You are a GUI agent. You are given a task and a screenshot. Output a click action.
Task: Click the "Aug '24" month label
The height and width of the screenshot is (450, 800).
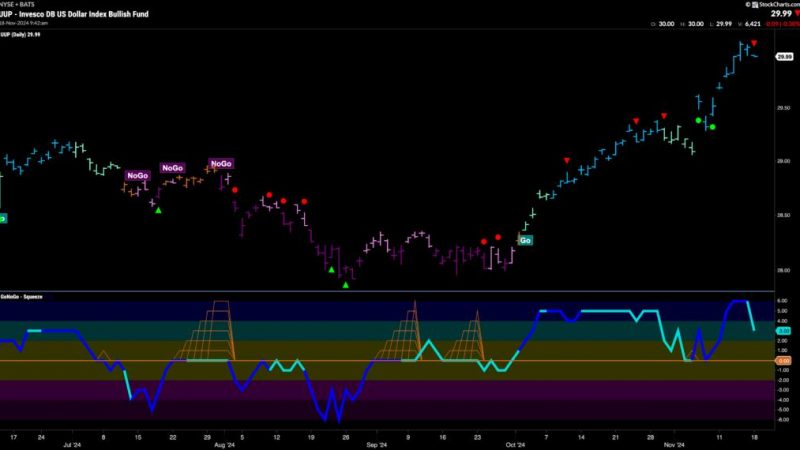pyautogui.click(x=224, y=445)
